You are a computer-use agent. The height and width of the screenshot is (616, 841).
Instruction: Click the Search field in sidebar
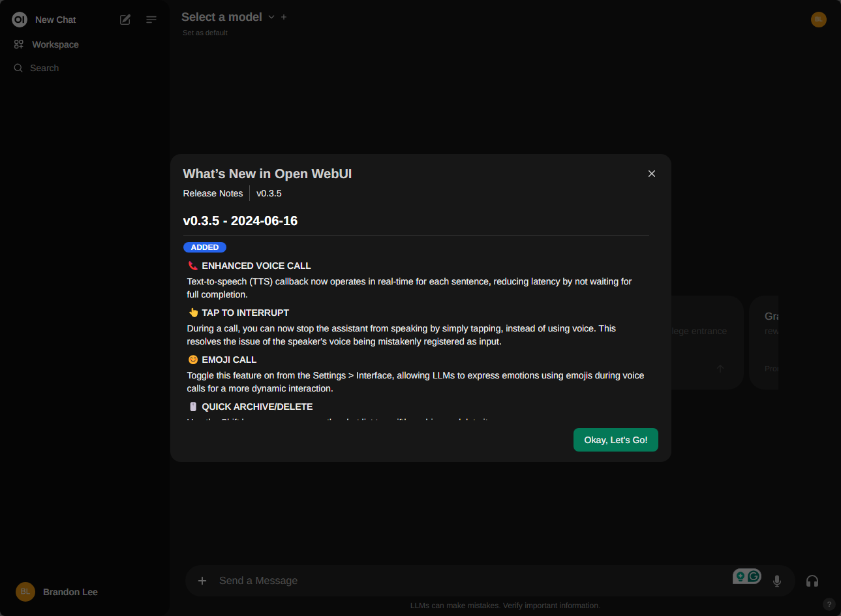(x=44, y=68)
